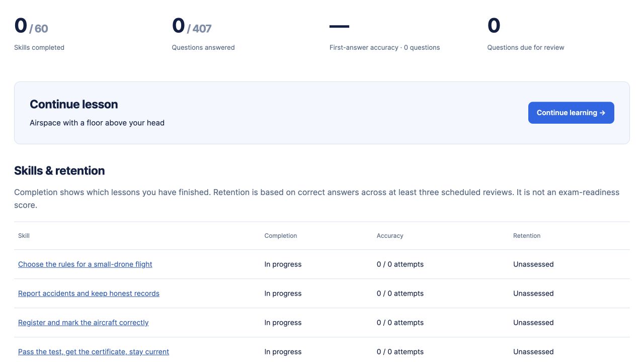This screenshot has height=362, width=644.
Task: Click the '0 / 407' questions counter
Action: pos(192,26)
